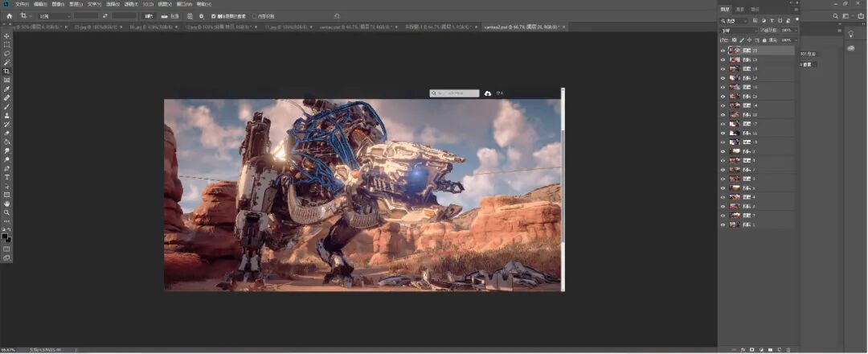Viewport: 868px width, 354px height.
Task: Select layer 10 thumbnail
Action: click(x=735, y=142)
